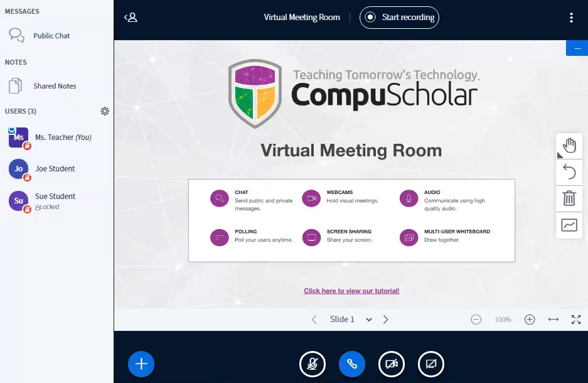Start recording the meeting
The width and height of the screenshot is (588, 383).
click(x=399, y=18)
